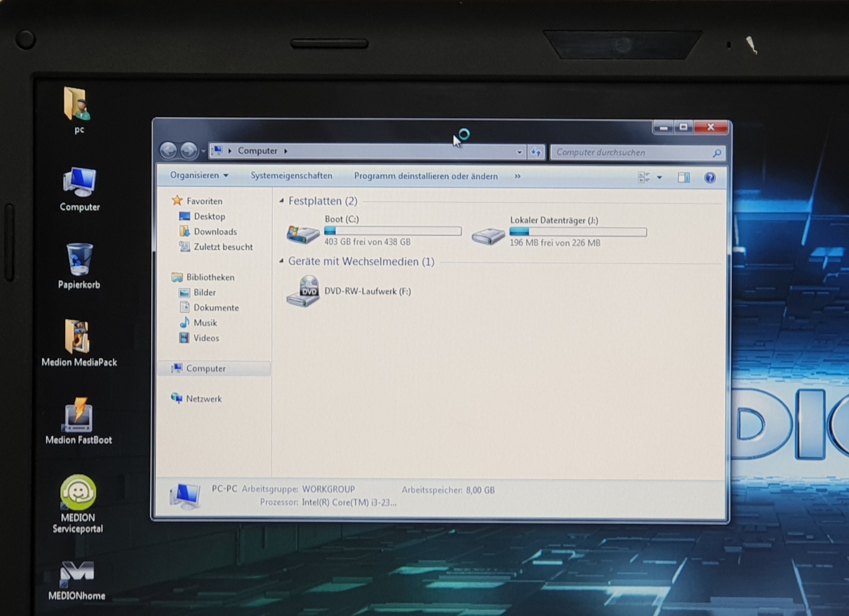Select the Lokaler Datenträger (J:) drive icon
Viewport: 849px width, 616px height.
(x=488, y=235)
